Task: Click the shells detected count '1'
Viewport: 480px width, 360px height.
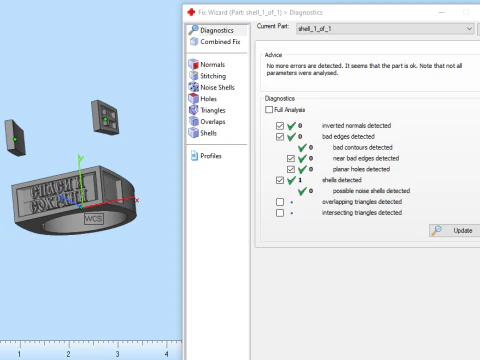Action: point(300,180)
